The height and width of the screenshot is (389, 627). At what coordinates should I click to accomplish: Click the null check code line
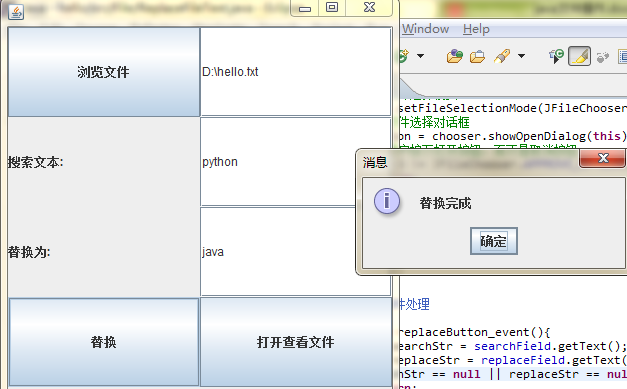pos(513,374)
